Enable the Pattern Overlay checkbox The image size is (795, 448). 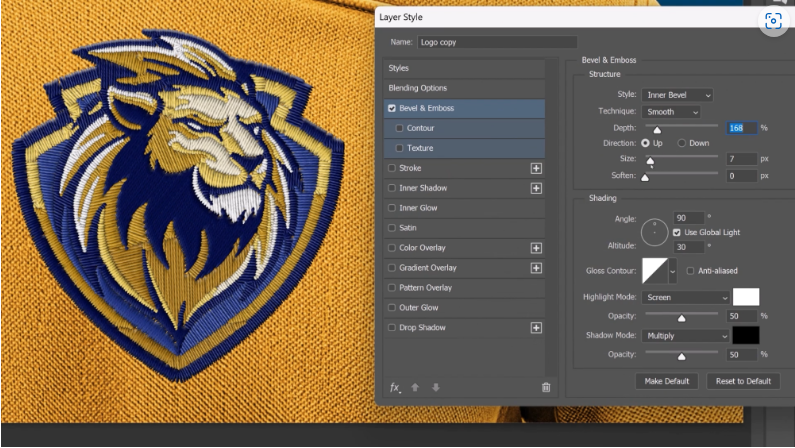(391, 287)
